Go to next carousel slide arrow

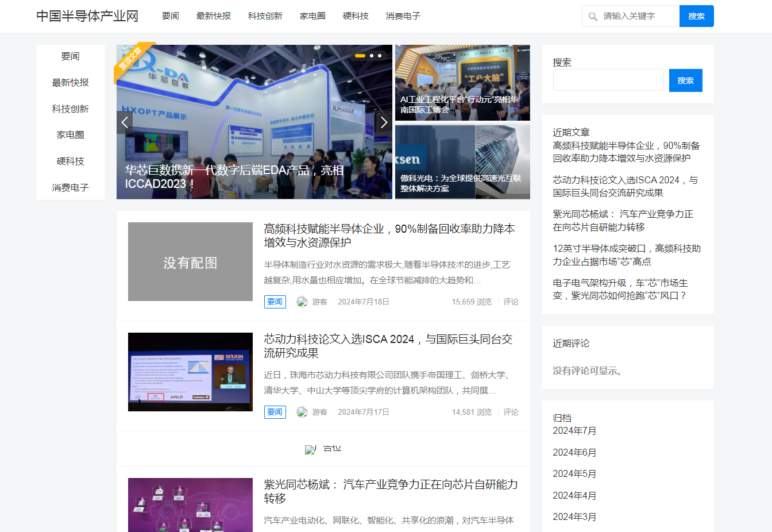click(x=384, y=122)
